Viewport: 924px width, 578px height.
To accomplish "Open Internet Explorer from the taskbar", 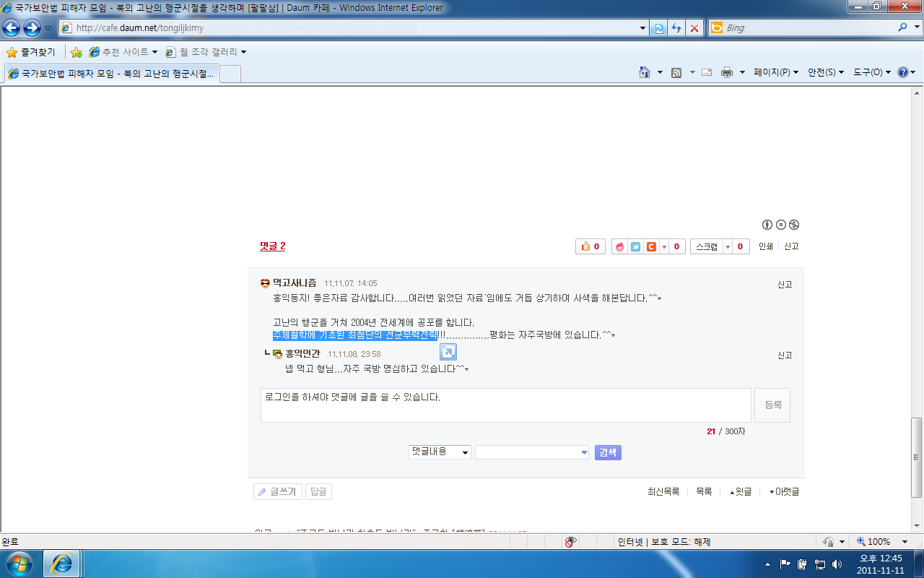I will point(62,563).
